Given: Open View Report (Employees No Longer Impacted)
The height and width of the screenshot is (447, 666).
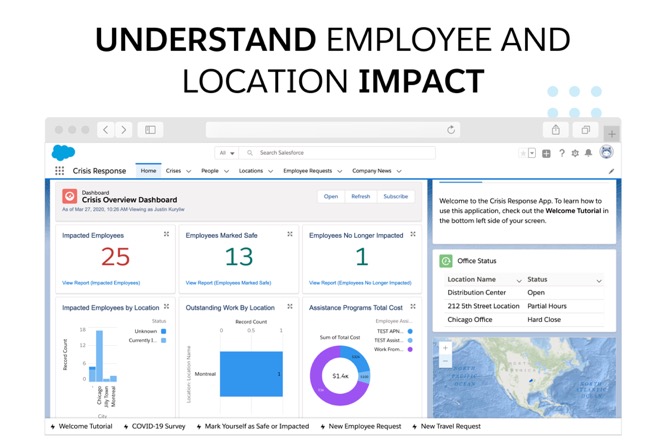Looking at the screenshot, I should [360, 283].
